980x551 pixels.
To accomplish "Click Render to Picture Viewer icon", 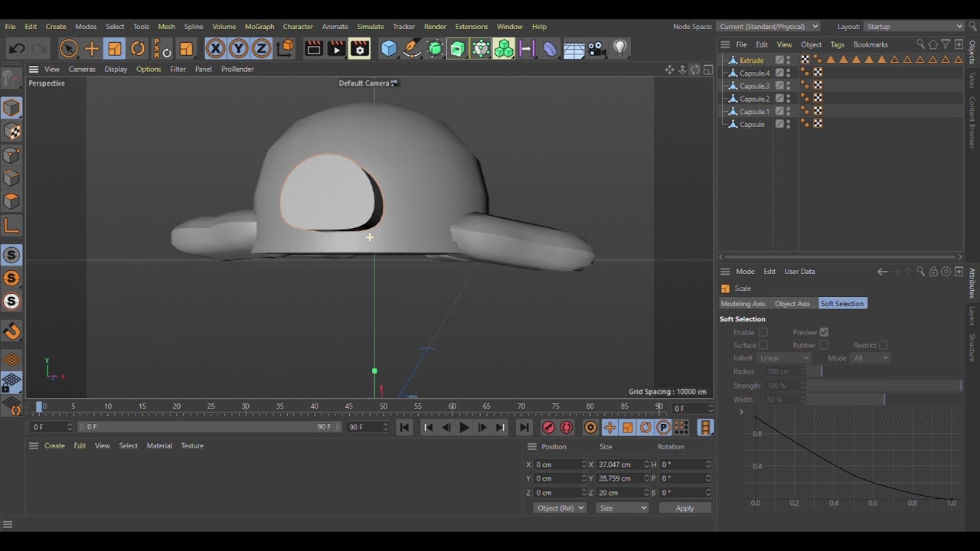I will 336,49.
